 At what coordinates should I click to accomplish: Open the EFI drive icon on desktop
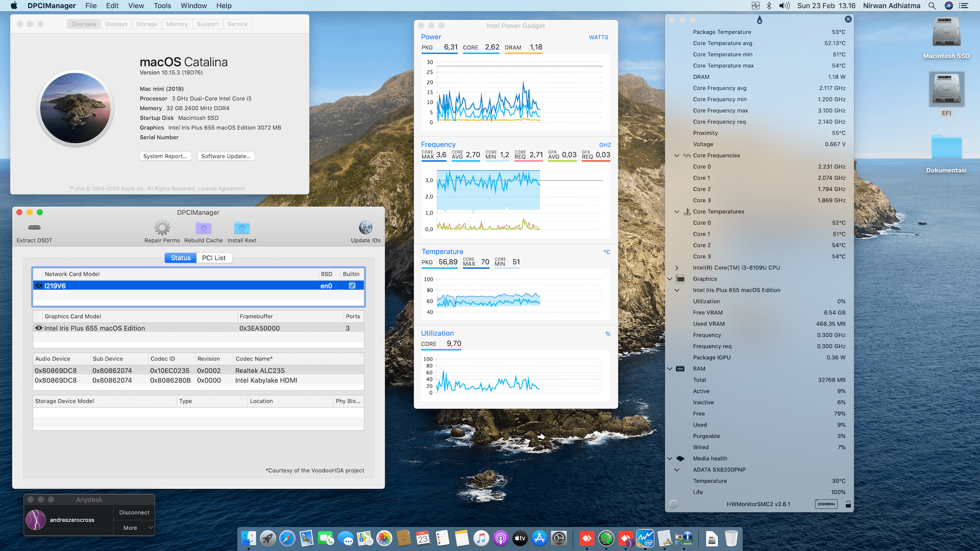pos(946,89)
